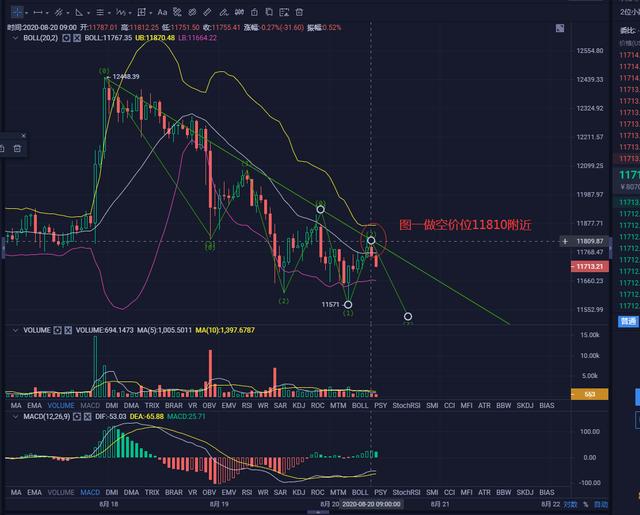Viewport: 640px width, 515px height.
Task: Open dropdown arrow next to channel tool
Action: 67,13
